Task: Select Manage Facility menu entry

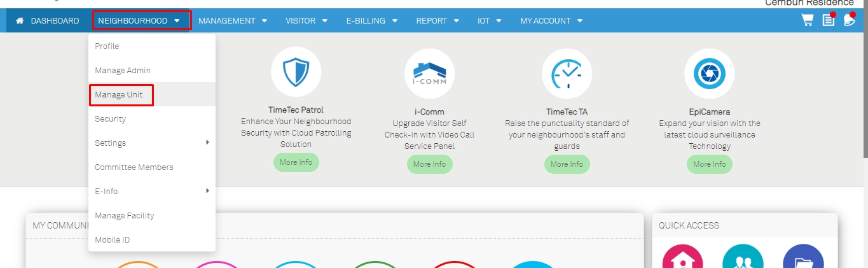Action: coord(152,215)
